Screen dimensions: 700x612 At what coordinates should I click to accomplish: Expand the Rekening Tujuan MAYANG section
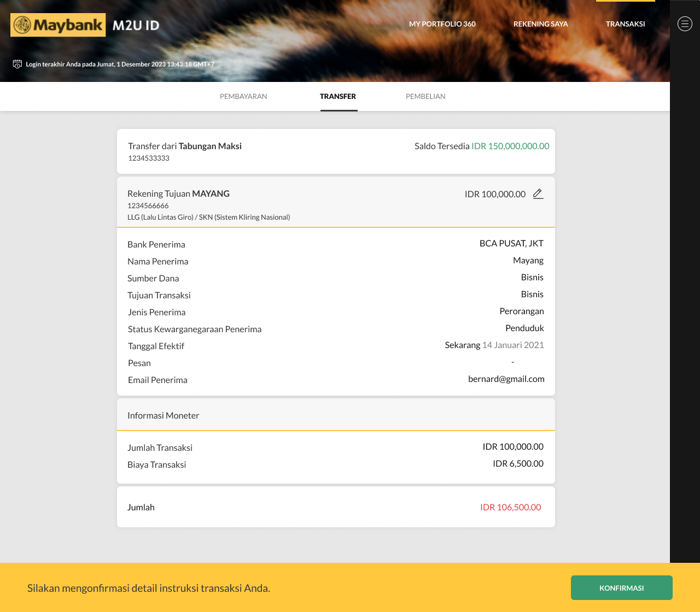[335, 202]
